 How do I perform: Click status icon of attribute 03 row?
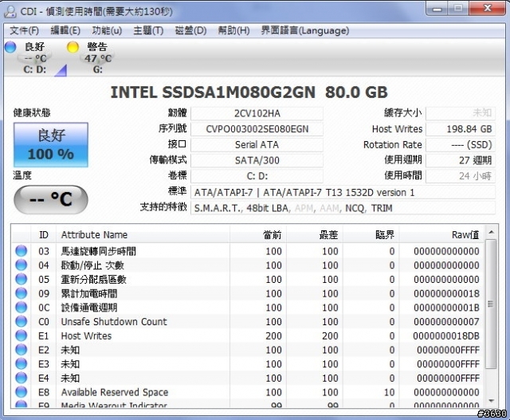[x=22, y=251]
